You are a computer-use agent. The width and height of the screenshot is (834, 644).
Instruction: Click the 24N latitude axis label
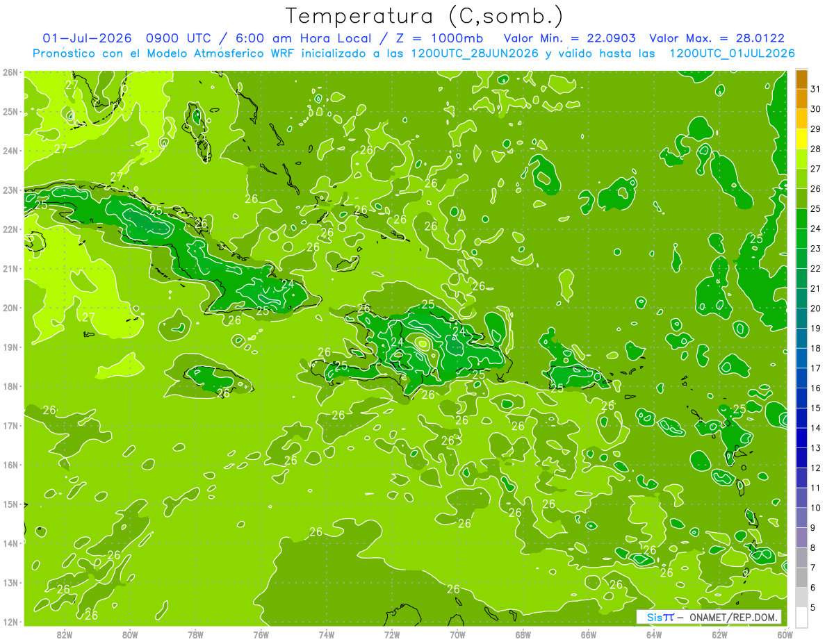(x=10, y=151)
